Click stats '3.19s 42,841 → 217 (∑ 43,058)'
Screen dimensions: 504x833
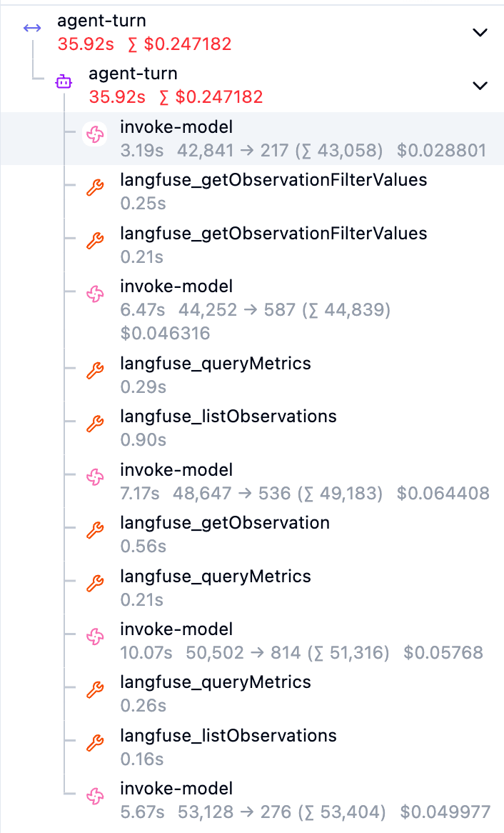[x=251, y=150]
